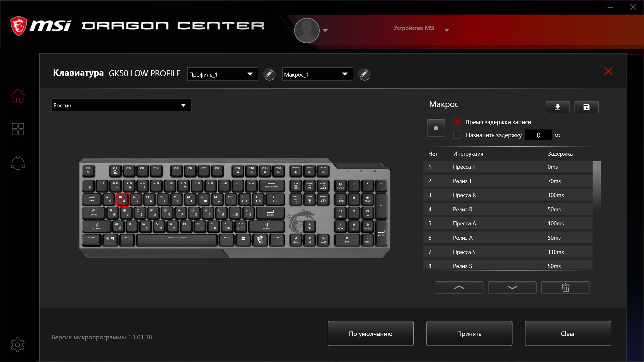Click the move-up arrow for macro instruction
644x362 pixels.
459,287
